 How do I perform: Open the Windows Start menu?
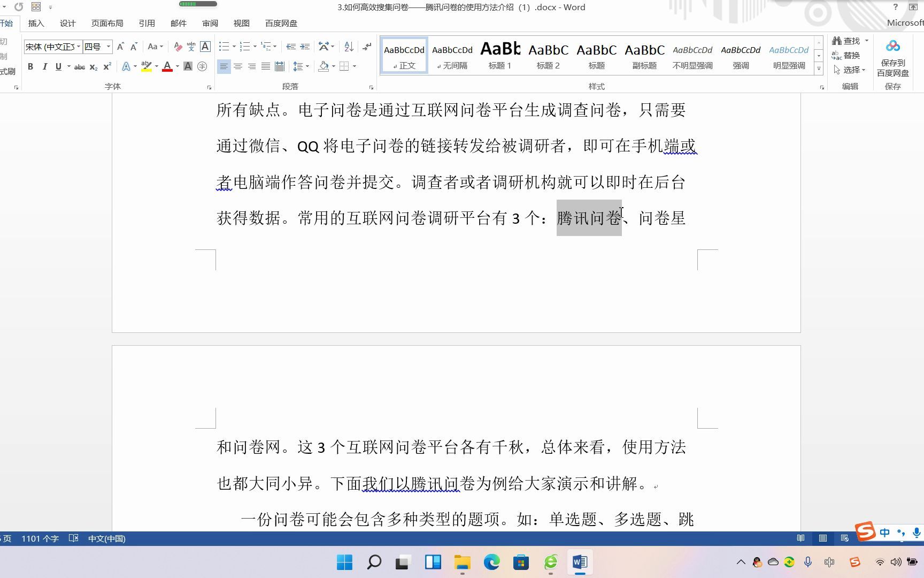344,562
